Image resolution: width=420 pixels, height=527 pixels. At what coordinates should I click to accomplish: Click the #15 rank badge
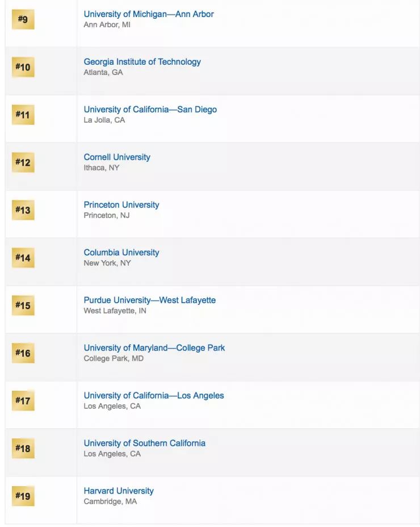pos(23,306)
